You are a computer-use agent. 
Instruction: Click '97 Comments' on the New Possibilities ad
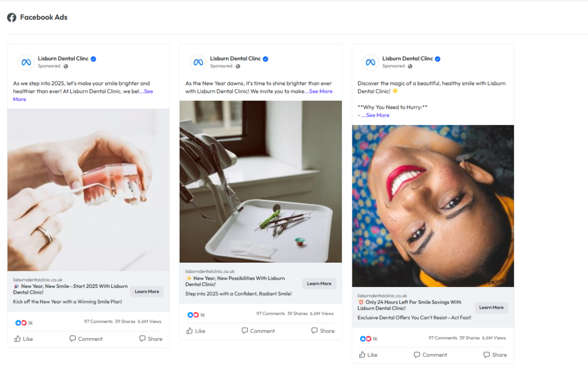point(271,314)
